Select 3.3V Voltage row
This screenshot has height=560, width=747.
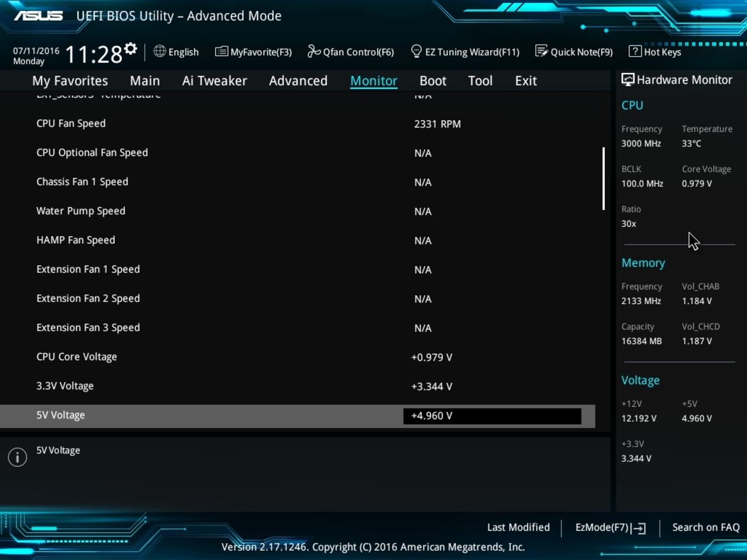[297, 386]
